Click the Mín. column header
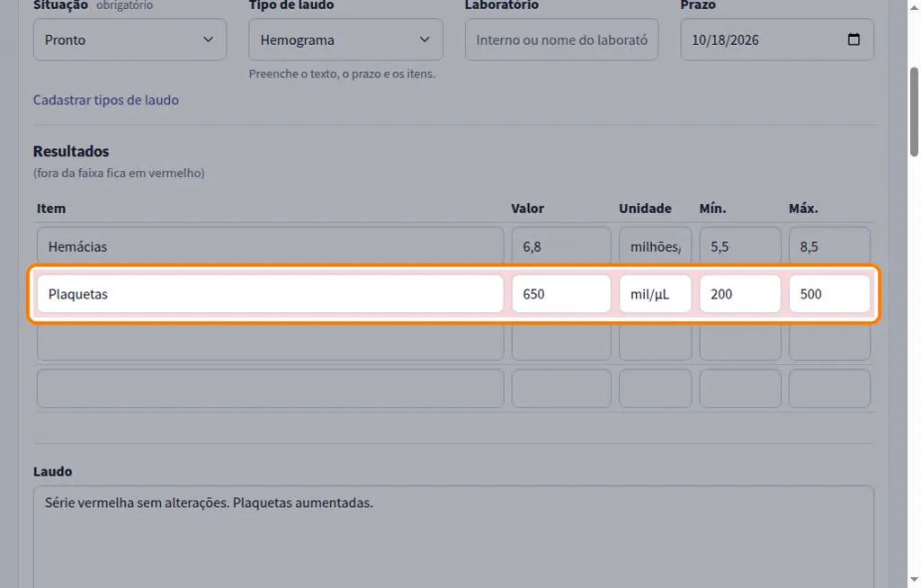Image resolution: width=921 pixels, height=588 pixels. [712, 209]
